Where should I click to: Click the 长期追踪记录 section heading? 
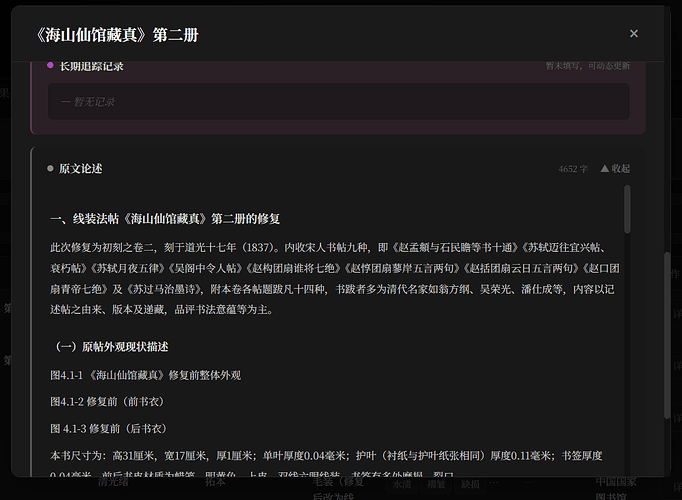click(x=91, y=66)
